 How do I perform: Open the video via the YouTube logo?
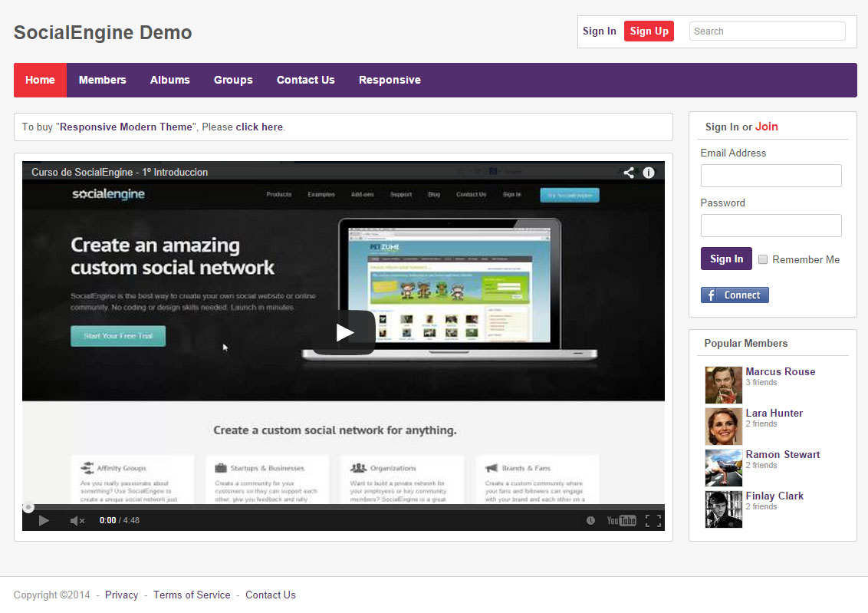621,521
